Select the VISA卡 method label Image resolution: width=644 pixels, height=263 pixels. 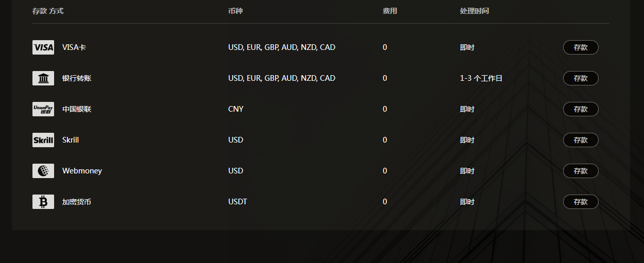(x=74, y=47)
